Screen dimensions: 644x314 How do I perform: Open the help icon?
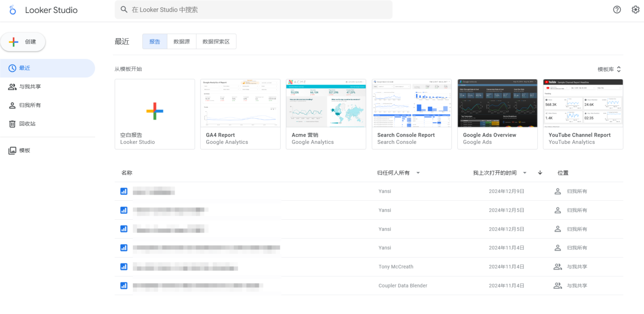point(616,9)
